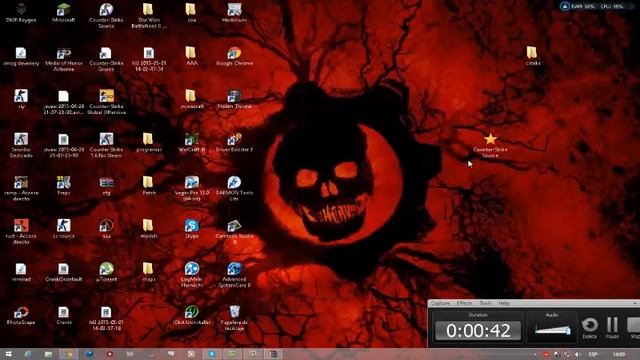Screen dimensions: 640x360
Task: Select the Servidor Dedicado shortcut
Action: [x=21, y=145]
